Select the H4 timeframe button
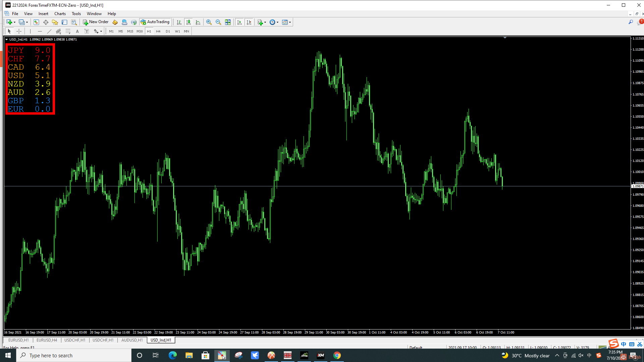 (x=158, y=31)
